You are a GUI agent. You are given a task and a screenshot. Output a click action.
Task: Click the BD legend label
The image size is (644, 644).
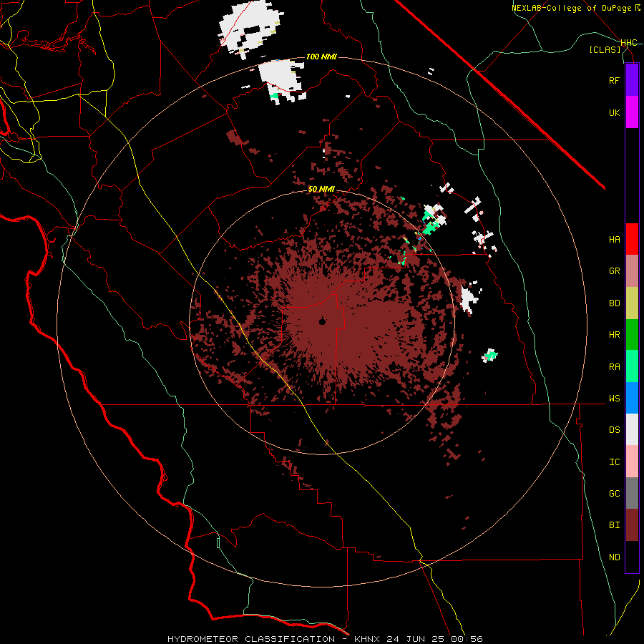[614, 303]
